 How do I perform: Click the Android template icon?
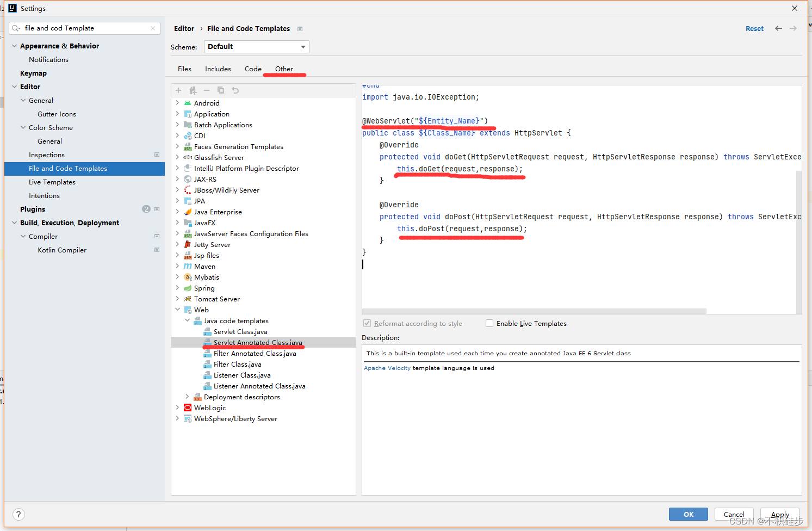188,103
